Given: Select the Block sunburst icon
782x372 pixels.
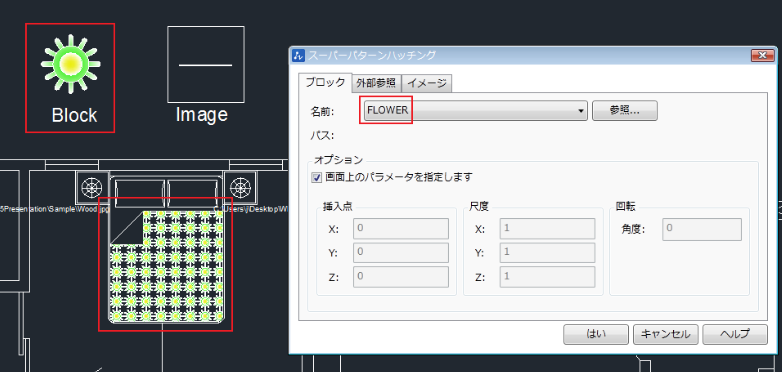Looking at the screenshot, I should 70,63.
